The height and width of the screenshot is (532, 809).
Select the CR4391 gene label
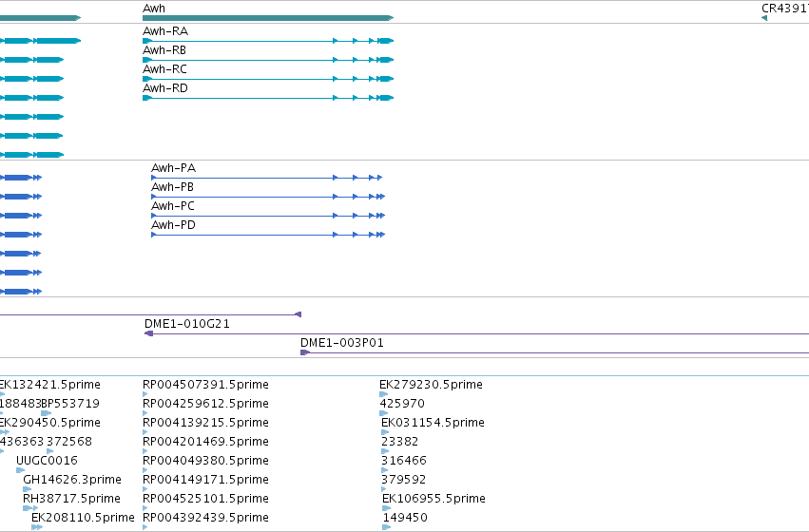pos(785,9)
